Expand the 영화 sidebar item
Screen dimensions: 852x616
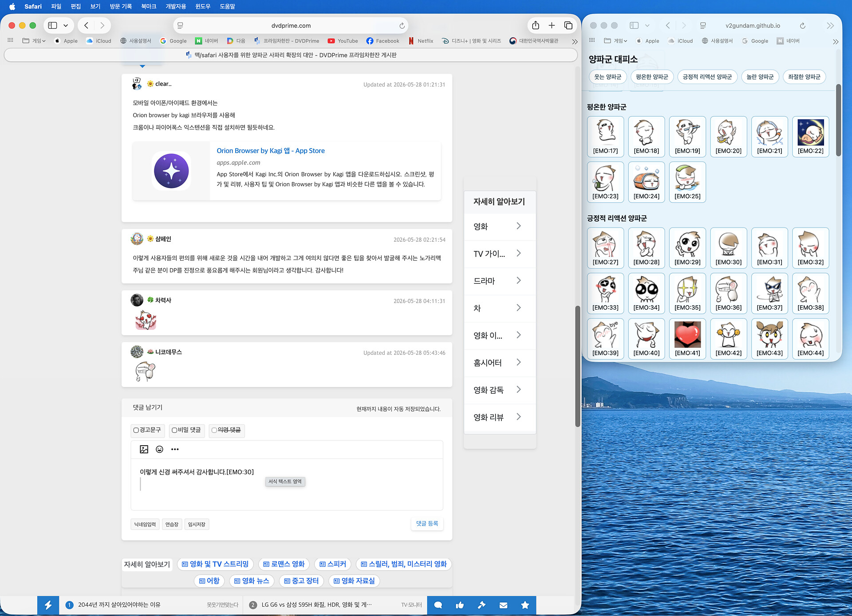pyautogui.click(x=500, y=226)
